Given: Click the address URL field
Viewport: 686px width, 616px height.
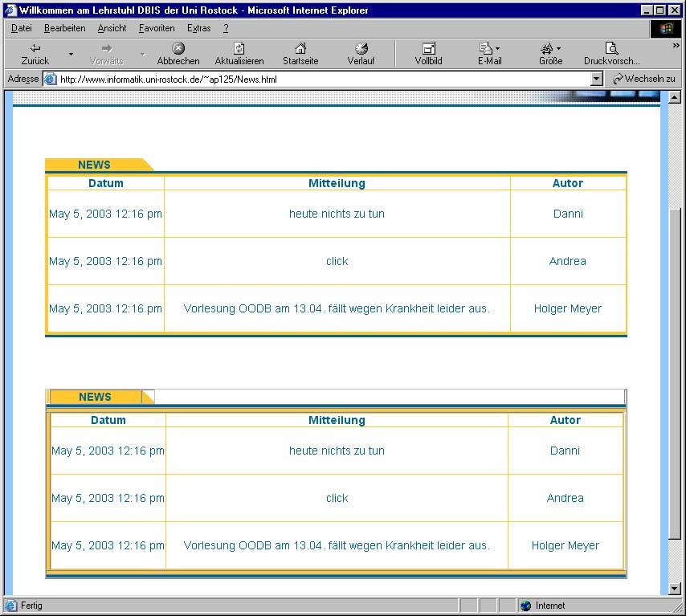Looking at the screenshot, I should pos(321,79).
